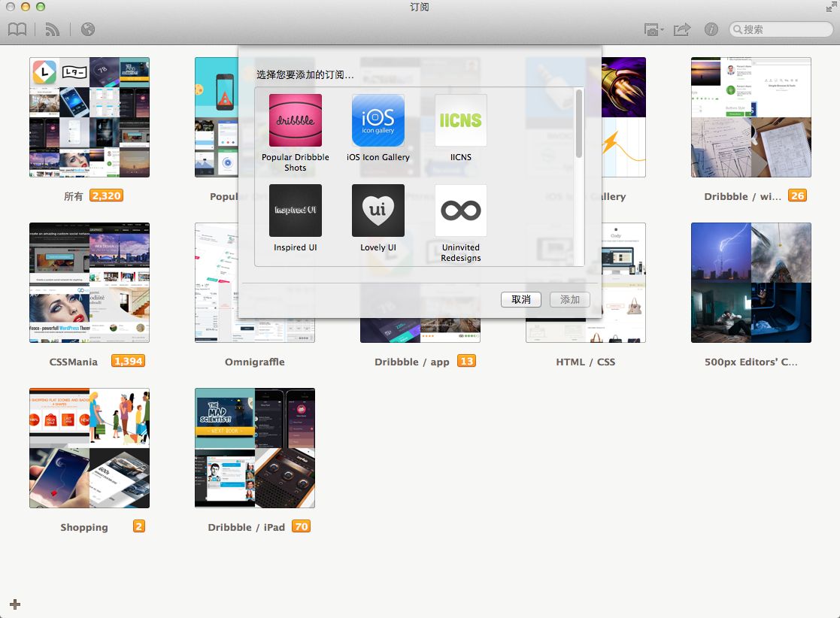Screen dimensions: 840x618
Task: Click the globe web icon in toolbar
Action: point(88,29)
